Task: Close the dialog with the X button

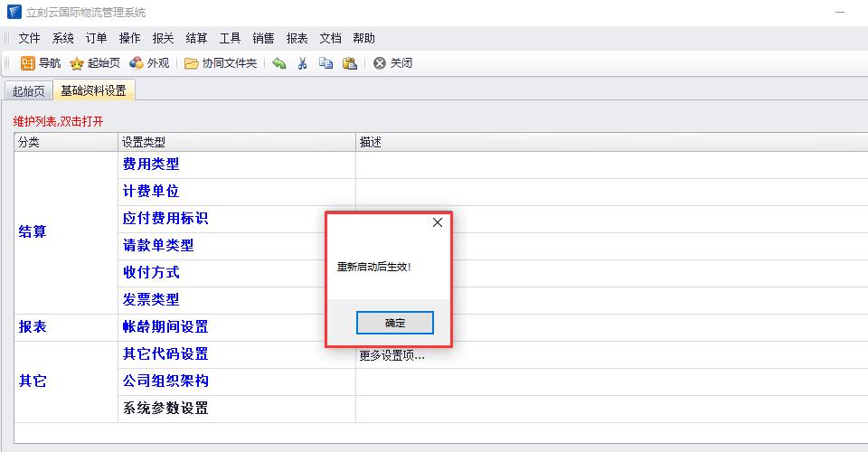Action: tap(438, 222)
